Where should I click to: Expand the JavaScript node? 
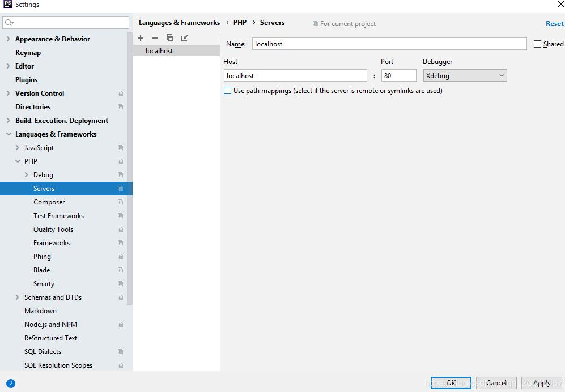[x=18, y=148]
